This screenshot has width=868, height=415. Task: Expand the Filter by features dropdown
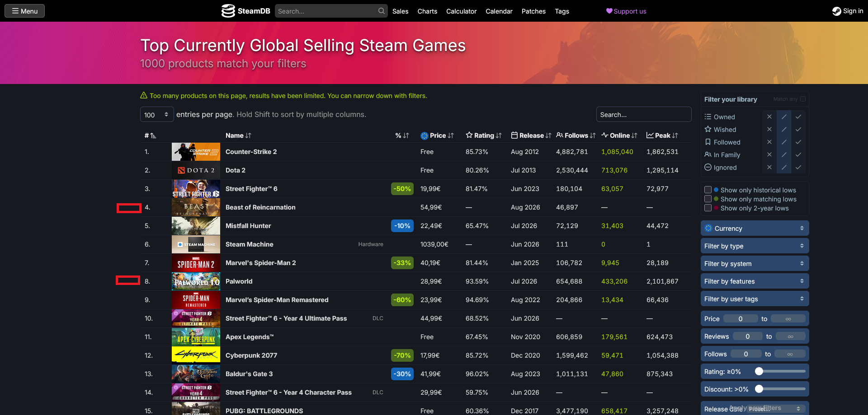point(755,281)
